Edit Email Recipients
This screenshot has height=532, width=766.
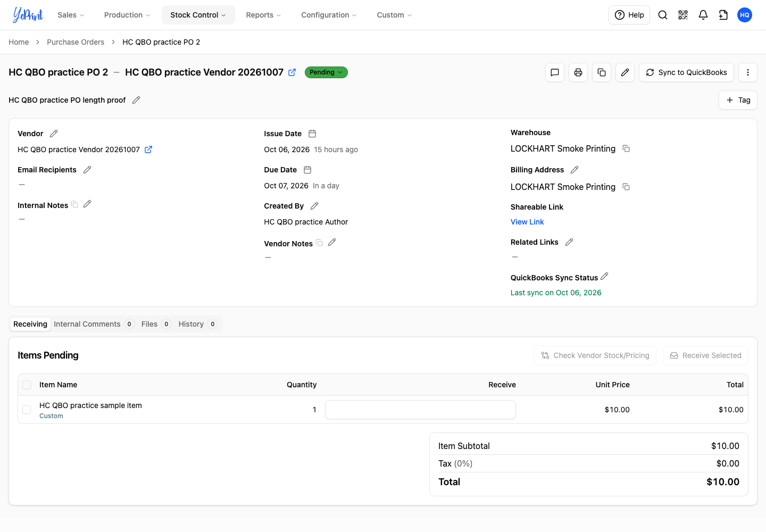click(87, 170)
